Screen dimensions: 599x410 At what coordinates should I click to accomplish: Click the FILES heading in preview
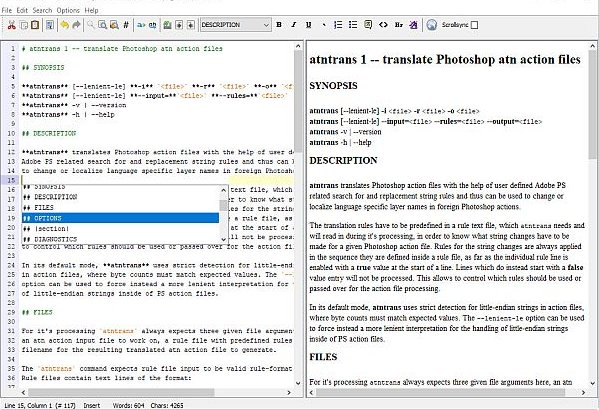pos(323,357)
